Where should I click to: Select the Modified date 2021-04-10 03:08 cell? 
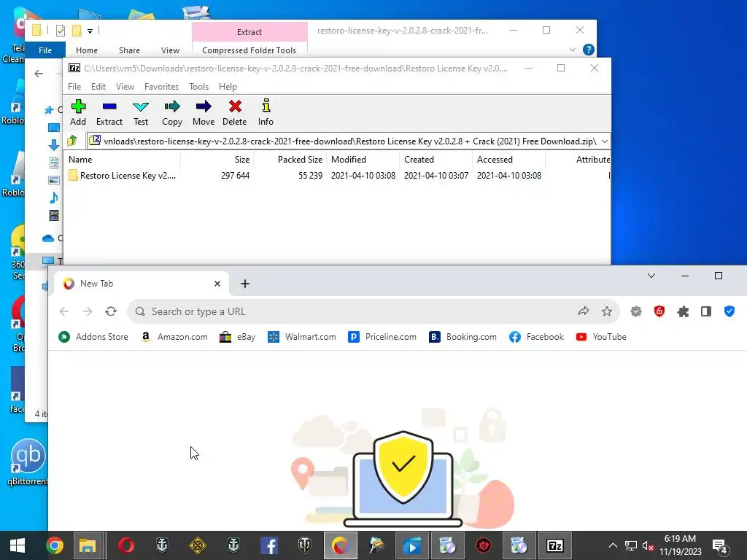pos(363,175)
